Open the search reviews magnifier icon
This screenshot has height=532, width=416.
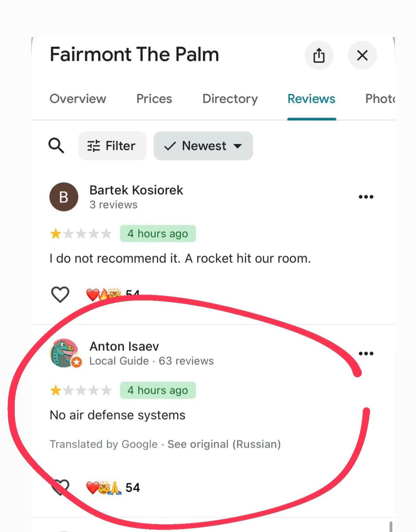[x=56, y=146]
